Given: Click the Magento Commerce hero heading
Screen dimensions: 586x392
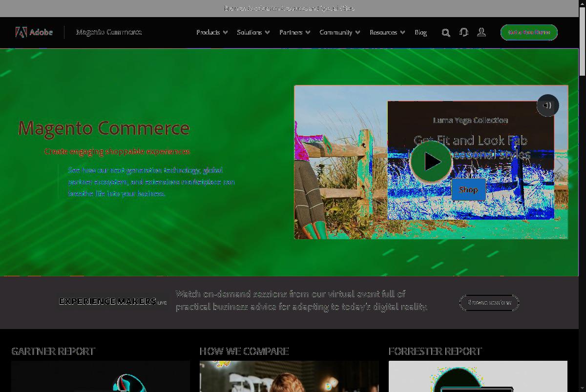Looking at the screenshot, I should tap(104, 128).
